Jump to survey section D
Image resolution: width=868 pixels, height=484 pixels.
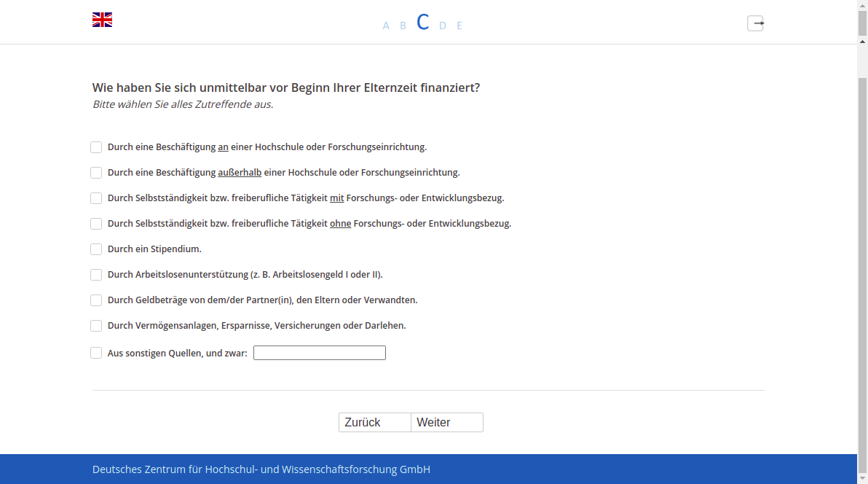[x=442, y=26]
